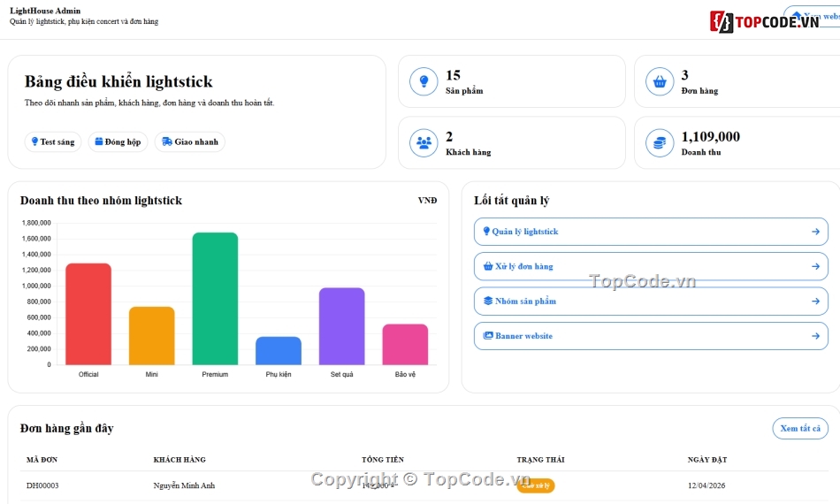Screen dimensions: 840x504
Task: Select the Đóng hộp chip
Action: pos(118,142)
